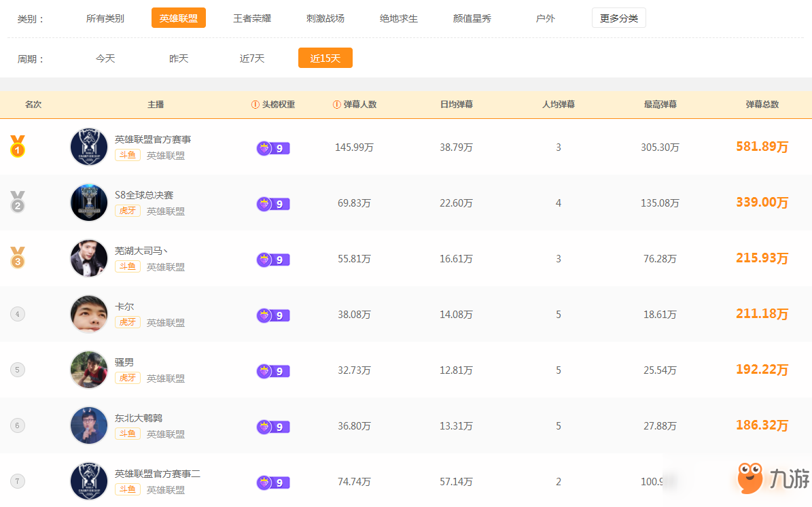Open the 卡尔 streamer avatar
The width and height of the screenshot is (812, 507).
click(89, 314)
